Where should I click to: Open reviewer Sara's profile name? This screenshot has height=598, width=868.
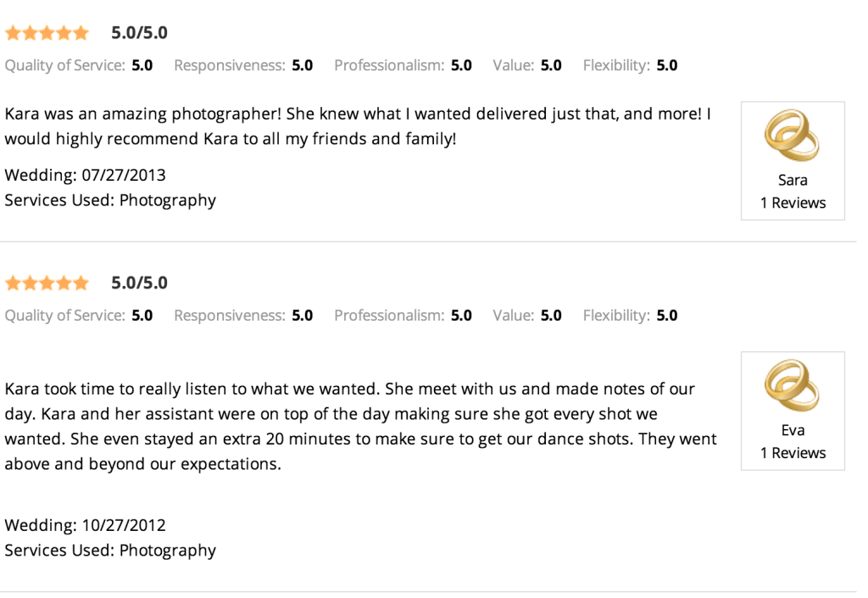[793, 180]
